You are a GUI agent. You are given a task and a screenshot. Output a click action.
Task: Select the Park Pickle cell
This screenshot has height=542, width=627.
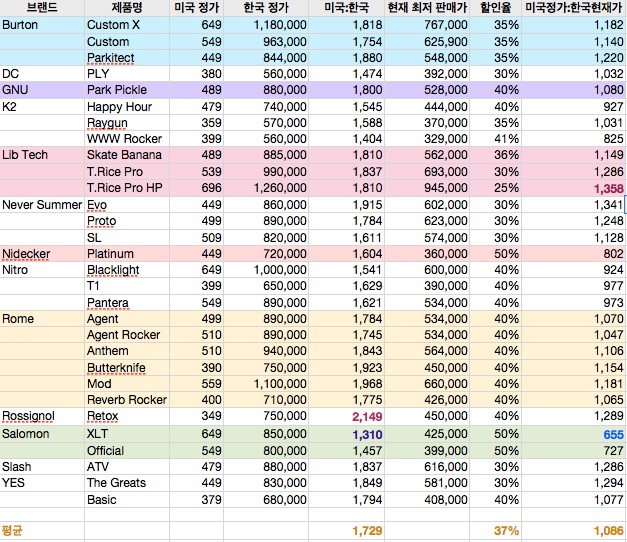click(x=127, y=90)
